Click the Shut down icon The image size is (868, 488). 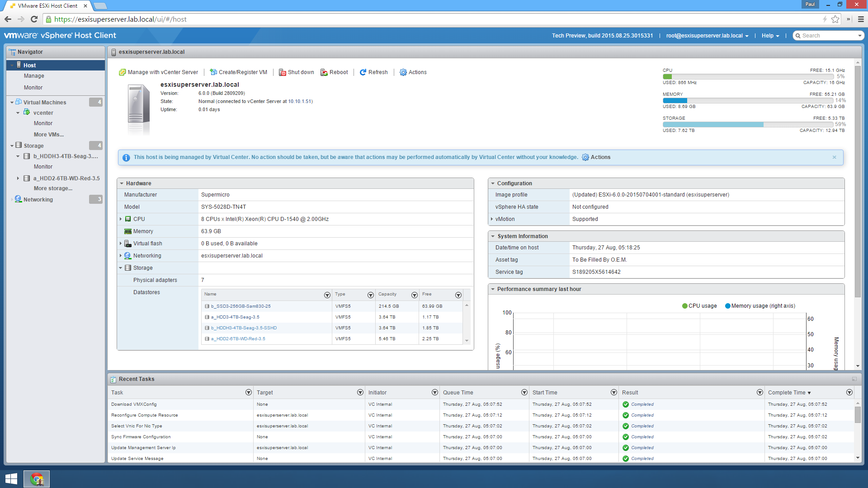283,72
